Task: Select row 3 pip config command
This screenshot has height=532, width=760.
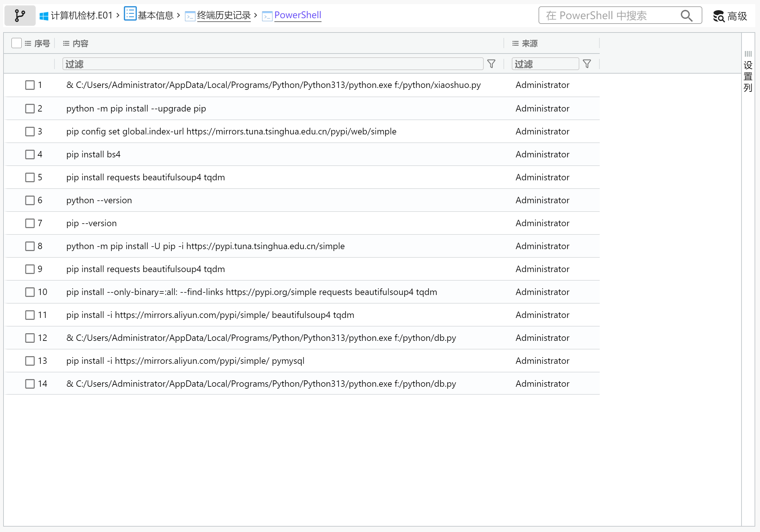Action: coord(231,132)
